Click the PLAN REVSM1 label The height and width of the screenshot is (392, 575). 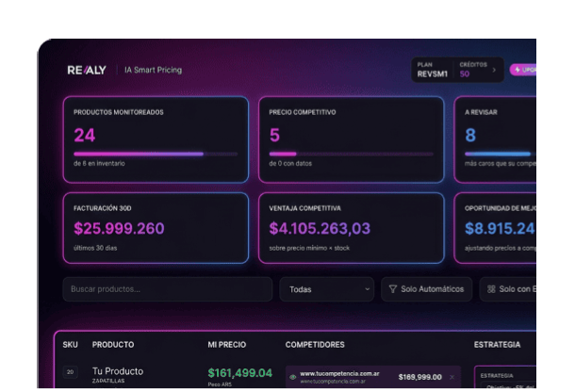[433, 70]
